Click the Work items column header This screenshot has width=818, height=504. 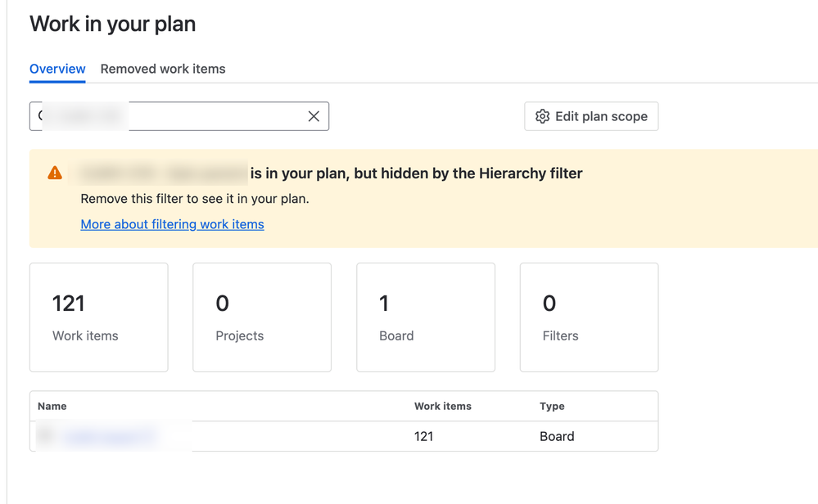coord(443,406)
